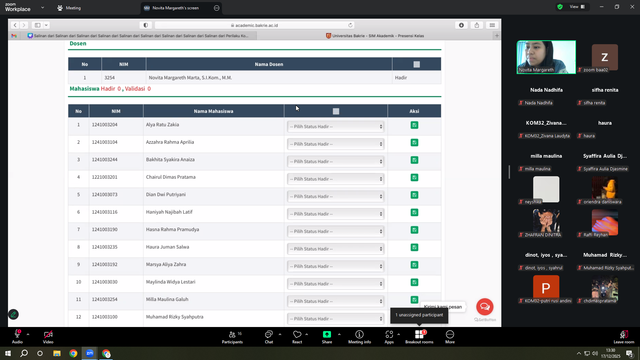Open Zoom Apps
This screenshot has width=640, height=360.
pos(389,337)
